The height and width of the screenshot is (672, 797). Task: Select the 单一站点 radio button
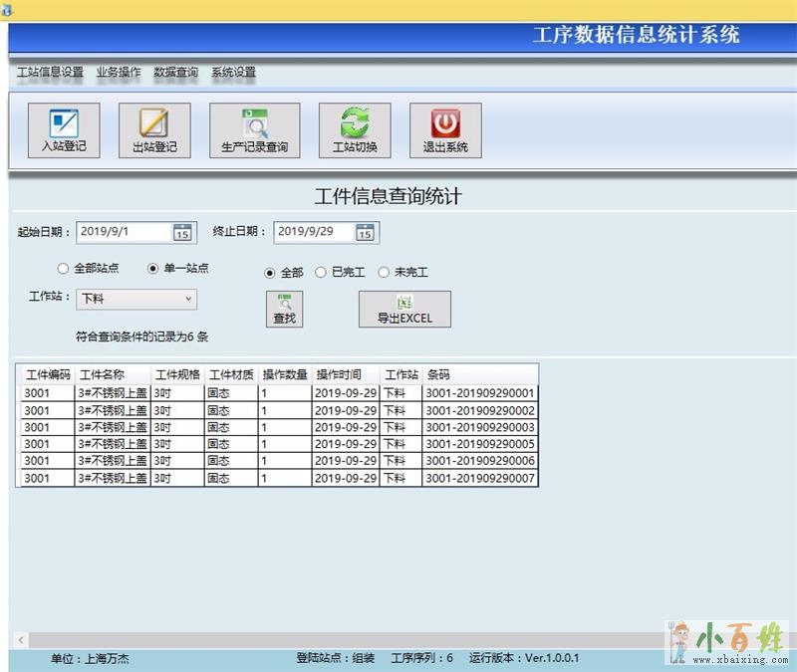pos(153,269)
